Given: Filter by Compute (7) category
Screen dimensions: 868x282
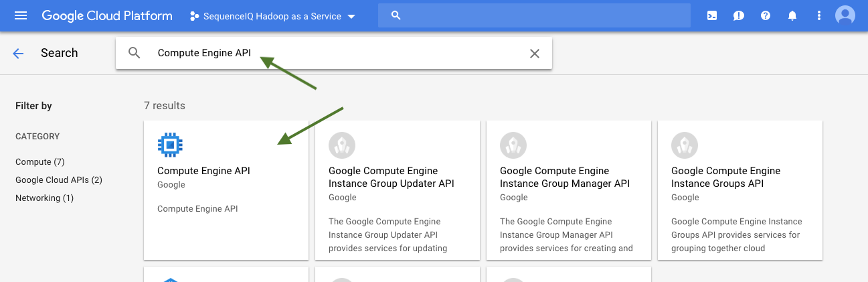Looking at the screenshot, I should click(x=40, y=162).
